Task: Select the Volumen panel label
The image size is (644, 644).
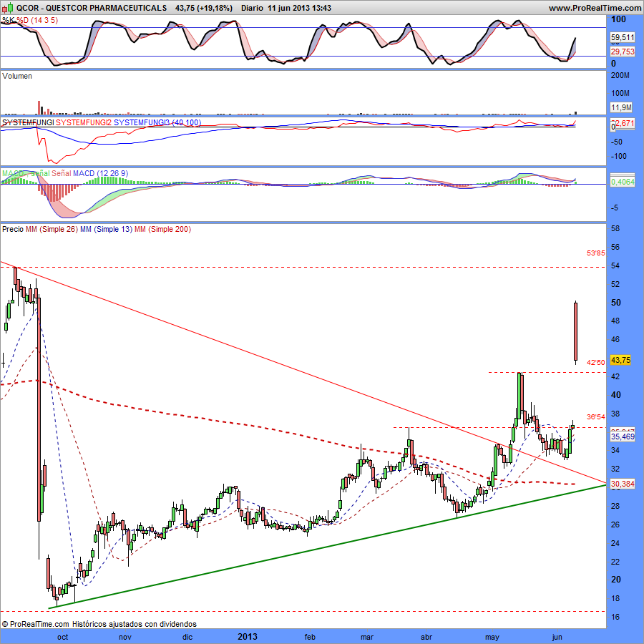Action: (17, 76)
